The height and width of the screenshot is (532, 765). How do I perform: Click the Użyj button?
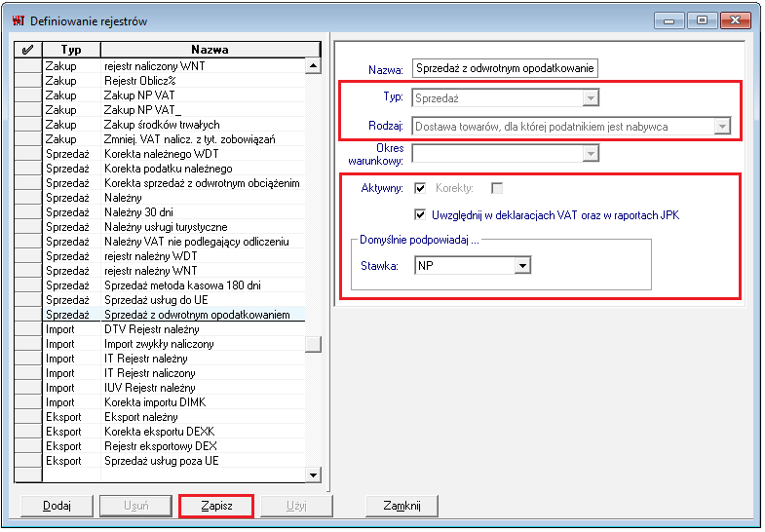pyautogui.click(x=296, y=506)
